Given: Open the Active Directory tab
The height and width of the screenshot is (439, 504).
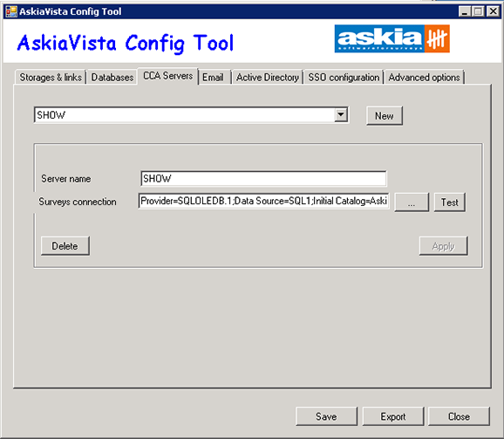Looking at the screenshot, I should pyautogui.click(x=268, y=78).
